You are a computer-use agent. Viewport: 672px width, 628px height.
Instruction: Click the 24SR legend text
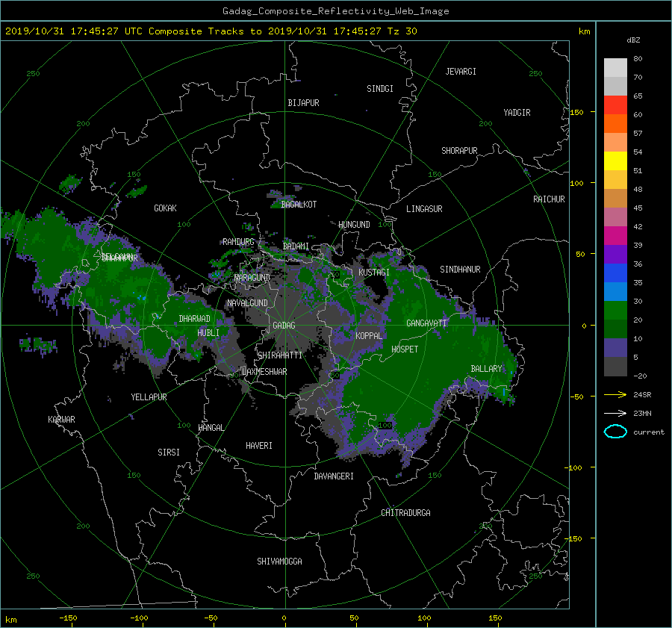[642, 395]
